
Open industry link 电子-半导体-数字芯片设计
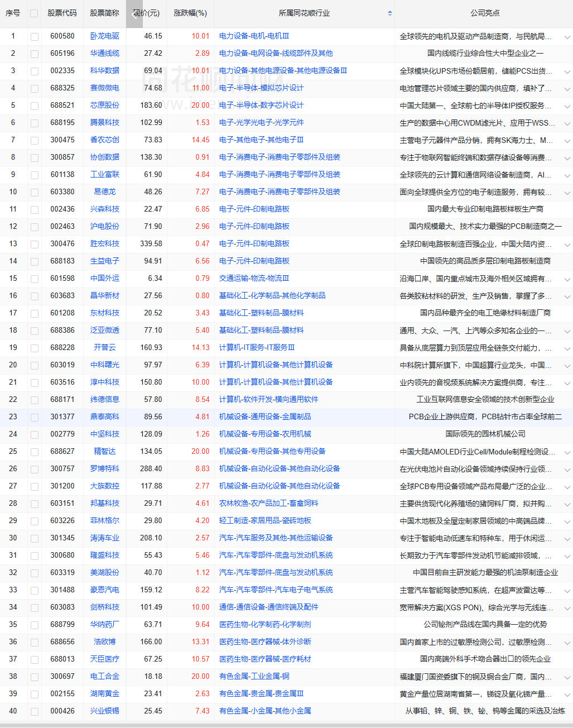(x=261, y=106)
